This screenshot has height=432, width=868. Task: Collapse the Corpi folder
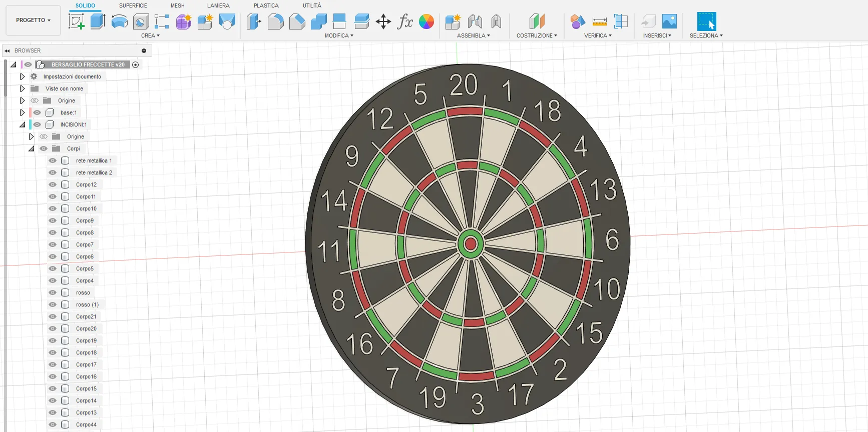(32, 148)
